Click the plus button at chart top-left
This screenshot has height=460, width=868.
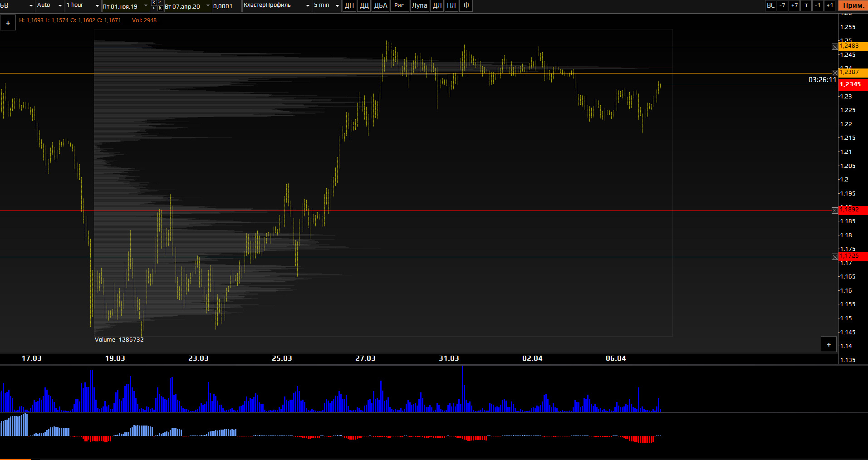click(x=8, y=23)
